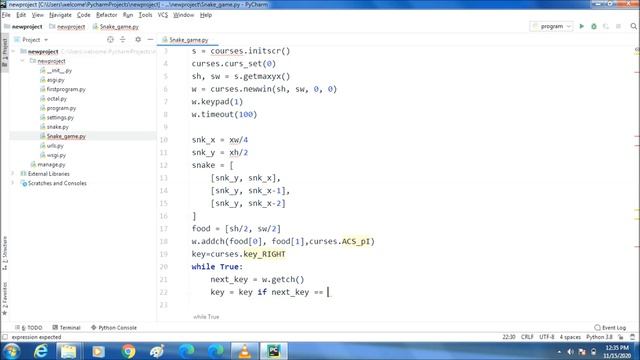Select wsgi.py in project tree
The image size is (640, 360).
pos(56,155)
